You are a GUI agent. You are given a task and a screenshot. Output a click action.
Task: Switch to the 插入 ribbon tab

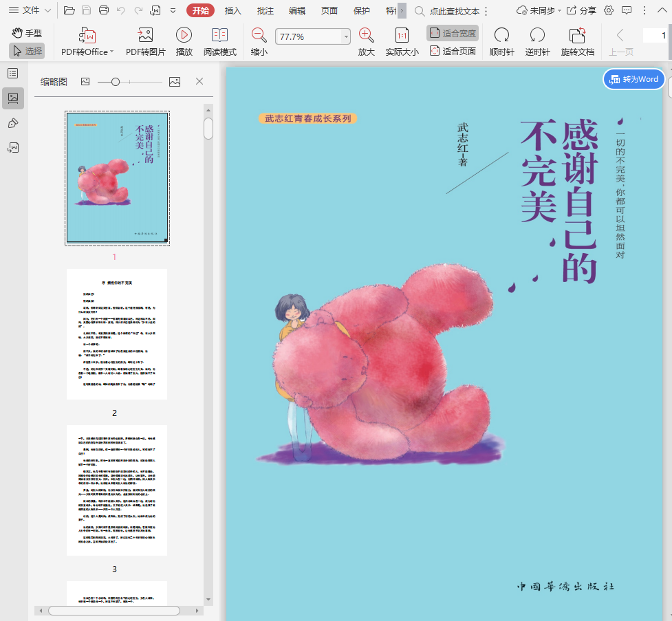pos(233,10)
